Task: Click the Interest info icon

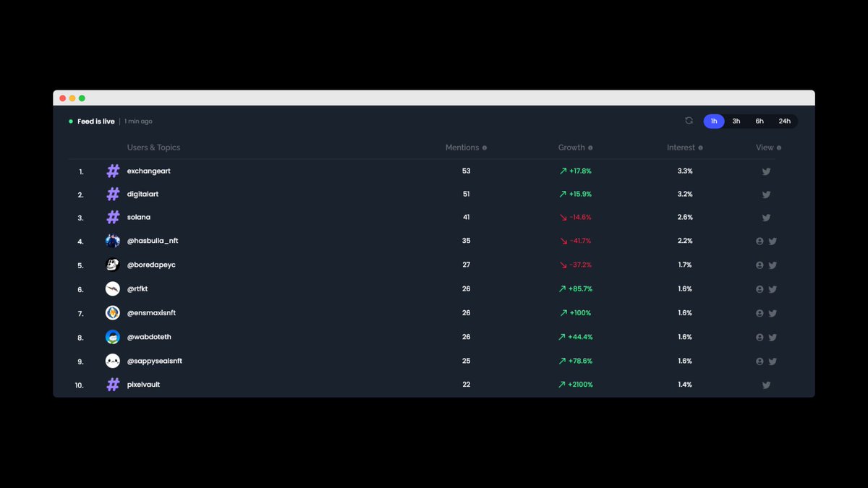Action: tap(700, 147)
